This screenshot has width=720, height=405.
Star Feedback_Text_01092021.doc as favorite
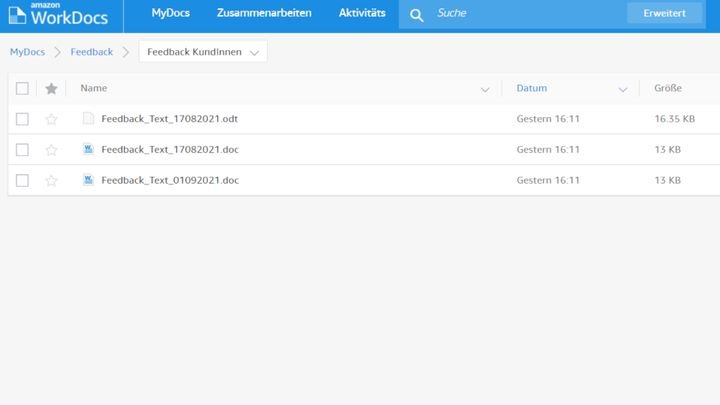[x=51, y=180]
